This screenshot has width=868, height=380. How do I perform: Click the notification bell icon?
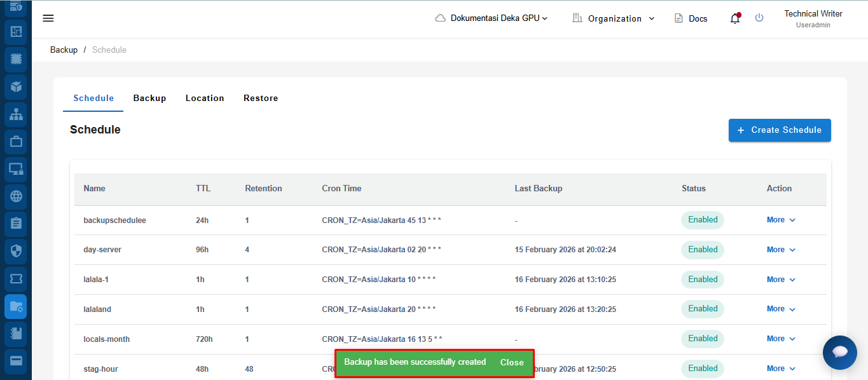coord(734,18)
